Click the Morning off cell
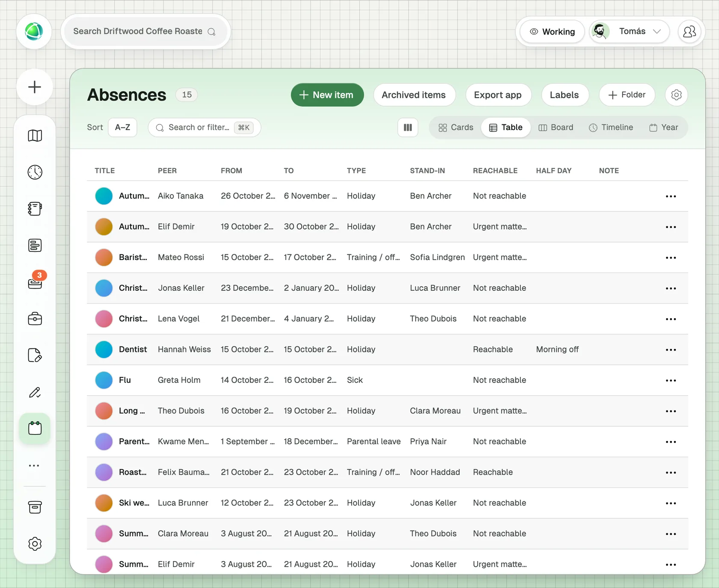719x588 pixels. click(557, 349)
